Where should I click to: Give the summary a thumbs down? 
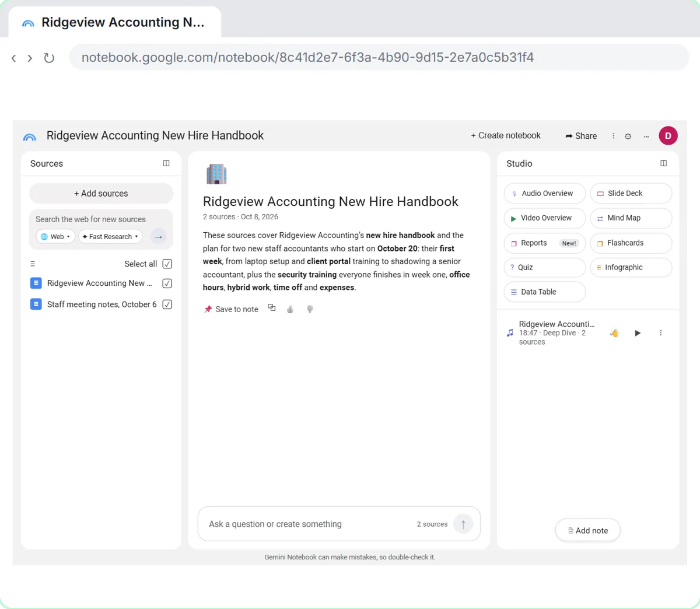(310, 309)
